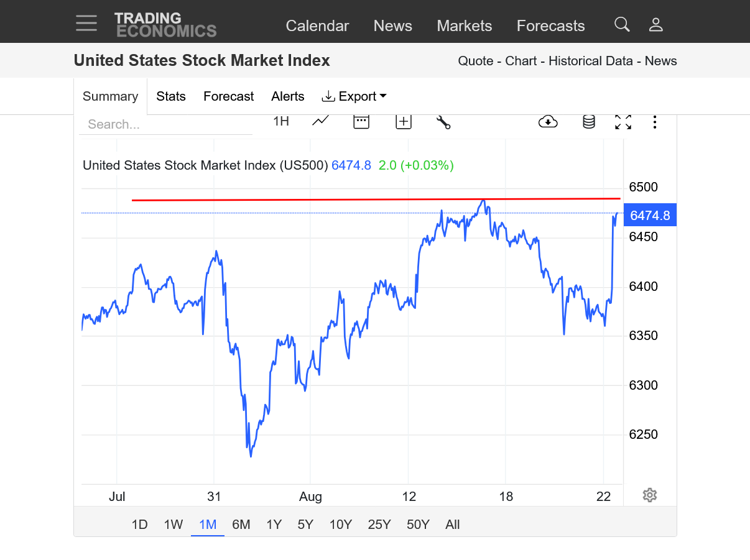
Task: Click into the Search input field
Action: [165, 124]
